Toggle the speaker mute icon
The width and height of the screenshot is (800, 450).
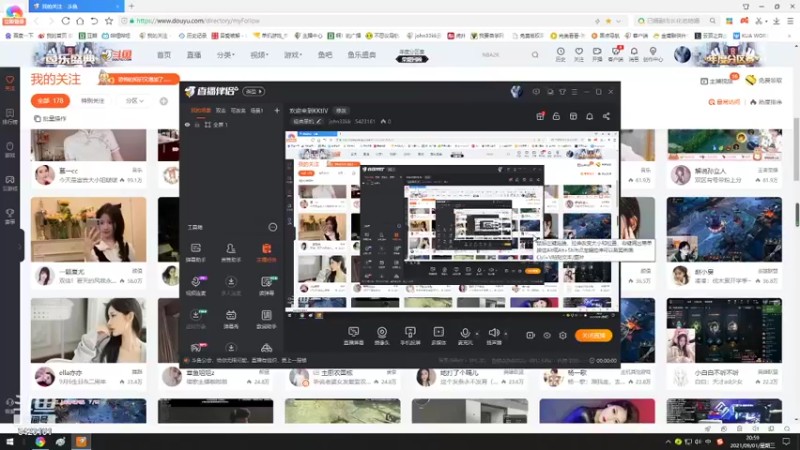tap(493, 333)
